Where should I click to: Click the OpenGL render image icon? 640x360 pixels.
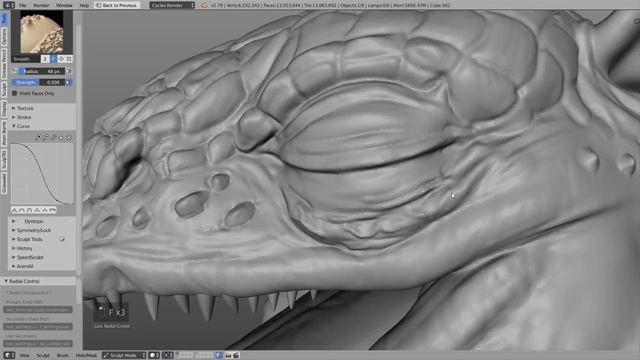(x=228, y=356)
